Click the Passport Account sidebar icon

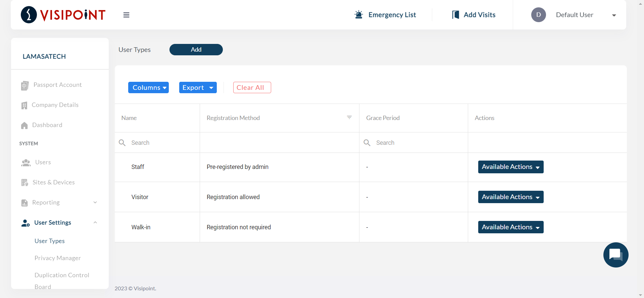(x=24, y=85)
